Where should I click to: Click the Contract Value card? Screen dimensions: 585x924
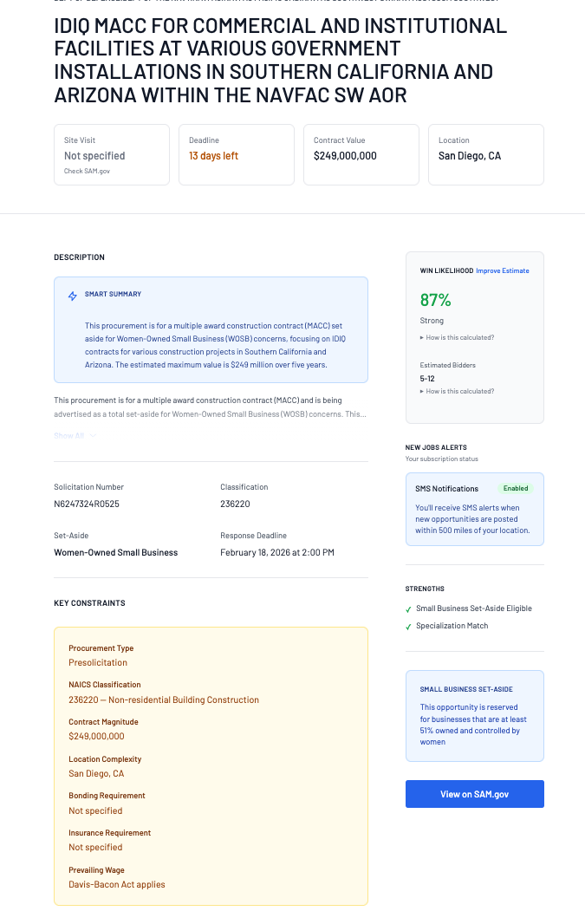tap(361, 154)
